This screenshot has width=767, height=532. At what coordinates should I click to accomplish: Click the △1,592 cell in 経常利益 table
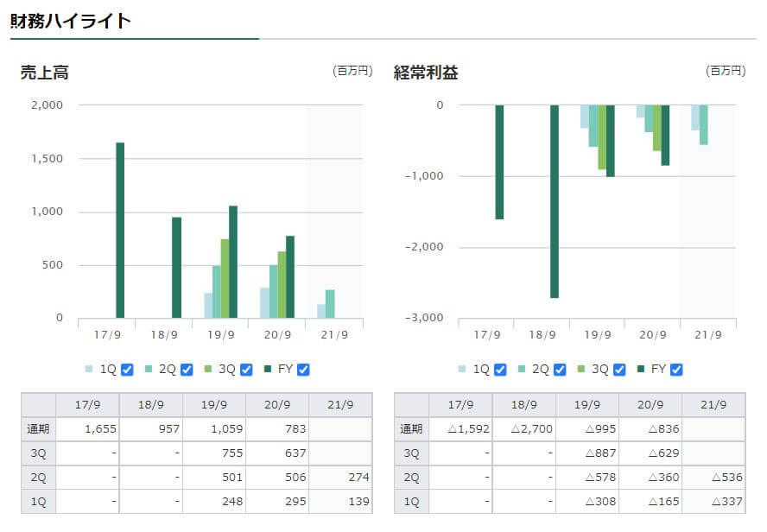click(460, 429)
